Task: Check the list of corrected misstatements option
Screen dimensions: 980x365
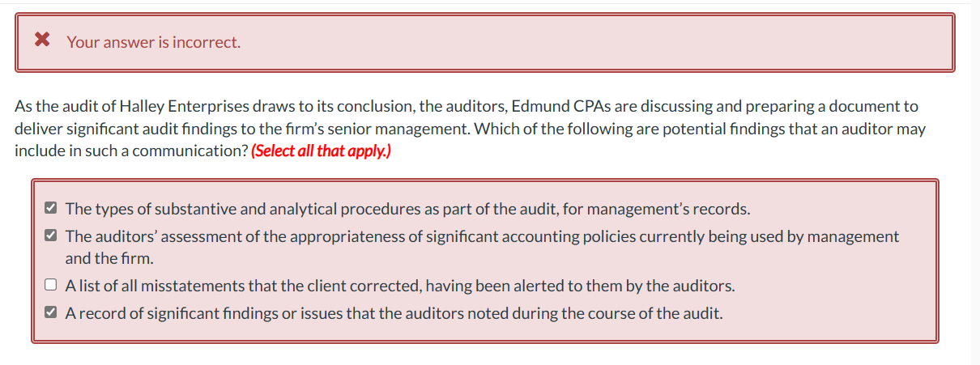Action: coord(50,285)
